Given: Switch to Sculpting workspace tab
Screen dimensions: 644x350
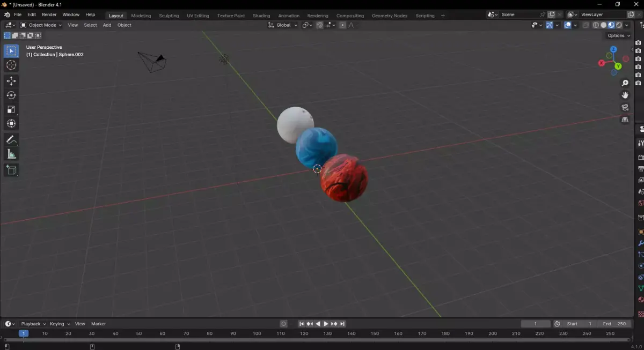Looking at the screenshot, I should 169,16.
